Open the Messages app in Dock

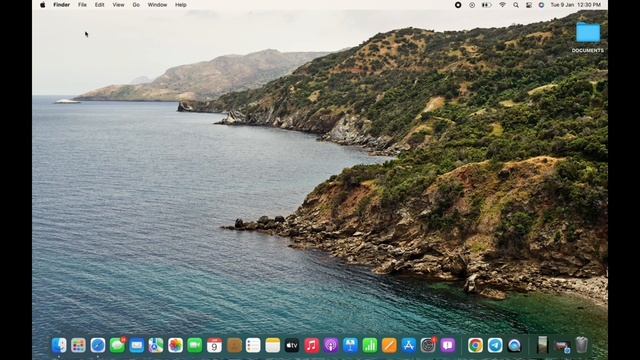[x=118, y=345]
